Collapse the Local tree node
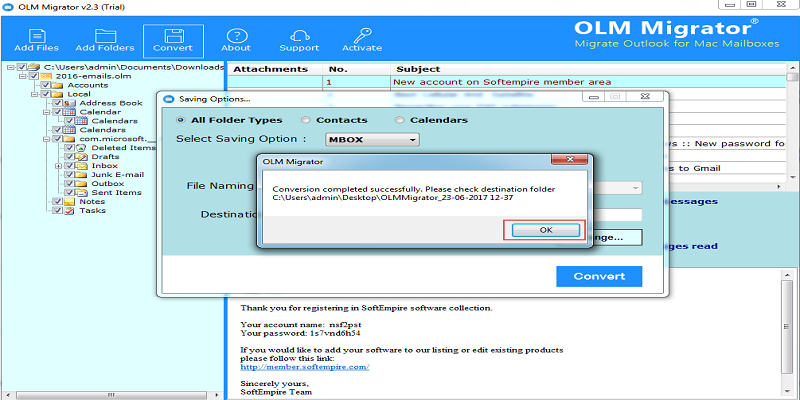 click(x=34, y=94)
